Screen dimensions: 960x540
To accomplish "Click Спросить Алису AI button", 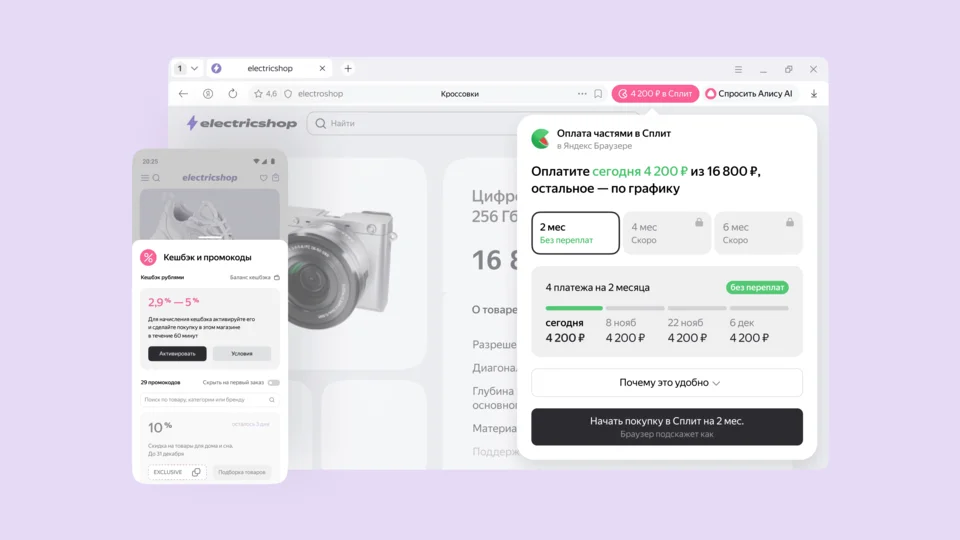I will [749, 94].
